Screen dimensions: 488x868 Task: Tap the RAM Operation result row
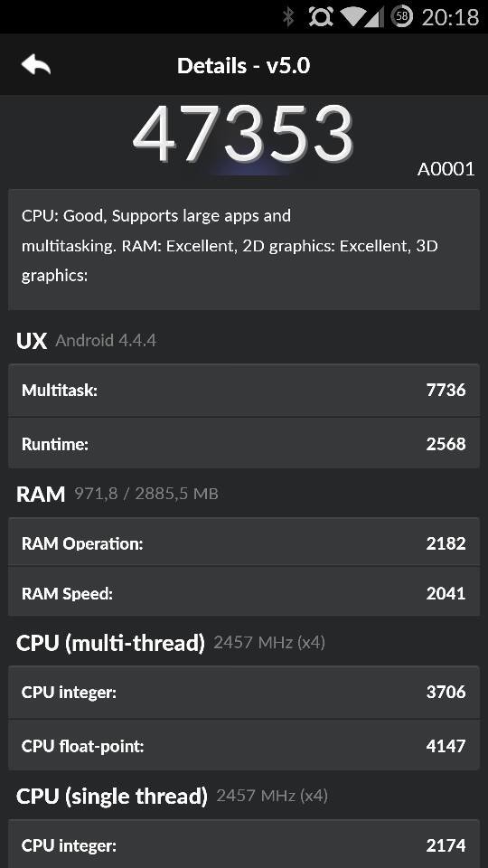point(244,543)
